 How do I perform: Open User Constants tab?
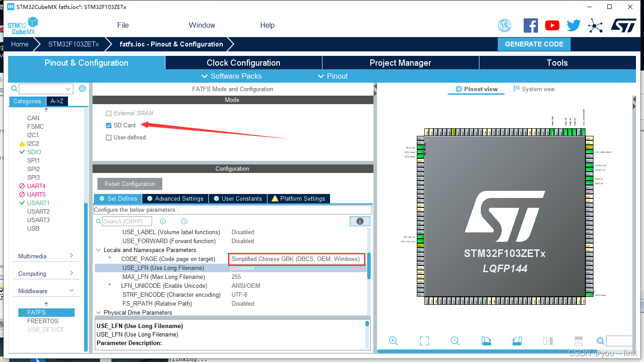[x=237, y=198]
